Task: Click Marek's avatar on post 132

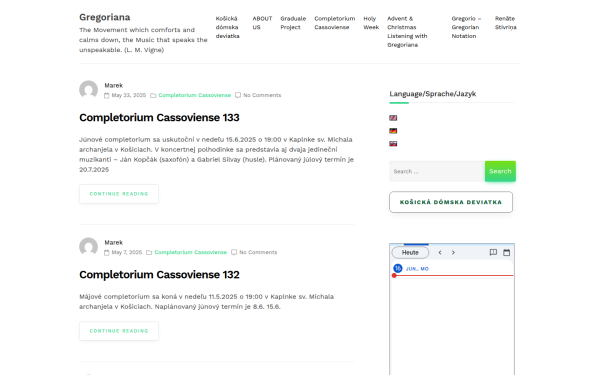Action: tap(88, 247)
